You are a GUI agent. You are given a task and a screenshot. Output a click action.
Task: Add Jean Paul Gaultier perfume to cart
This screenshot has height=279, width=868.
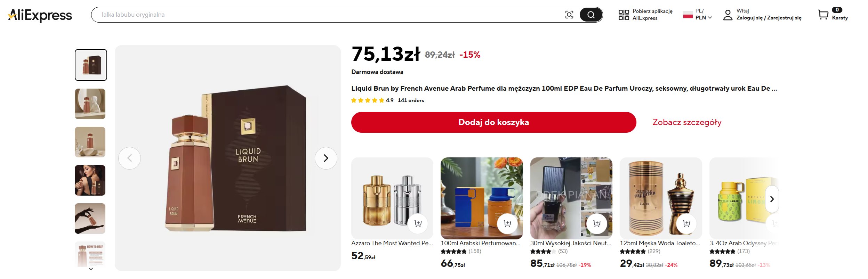pos(686,223)
